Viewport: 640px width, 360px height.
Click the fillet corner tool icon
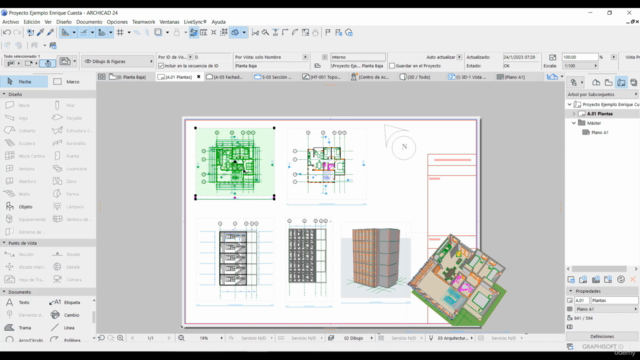(295, 33)
